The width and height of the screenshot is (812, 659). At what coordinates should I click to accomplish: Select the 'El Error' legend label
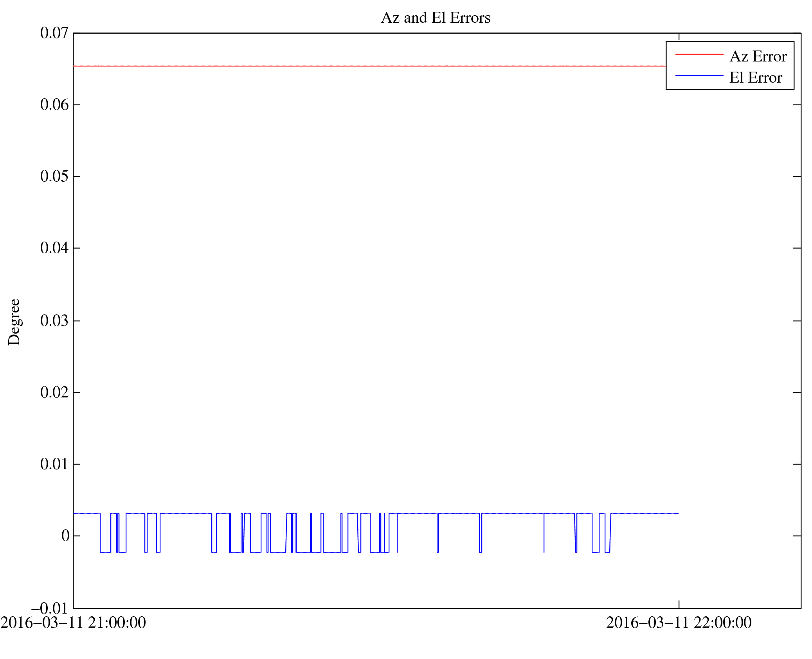point(755,78)
